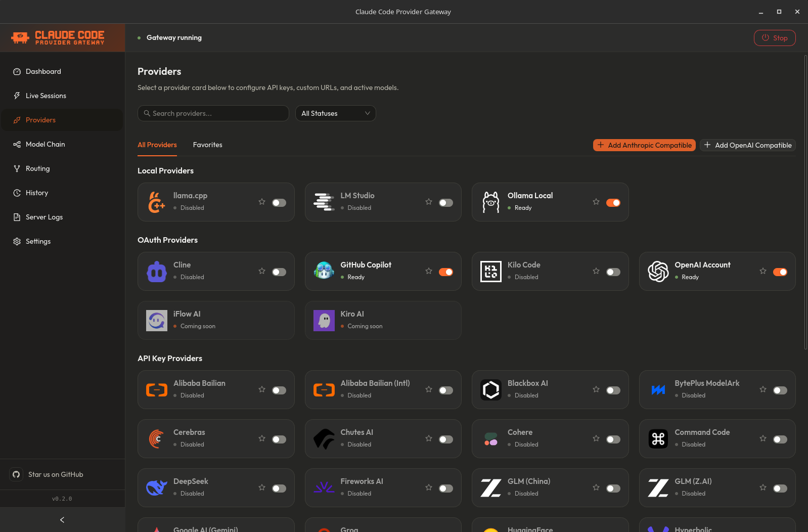808x532 pixels.
Task: Switch to the Favorites tab
Action: point(207,145)
